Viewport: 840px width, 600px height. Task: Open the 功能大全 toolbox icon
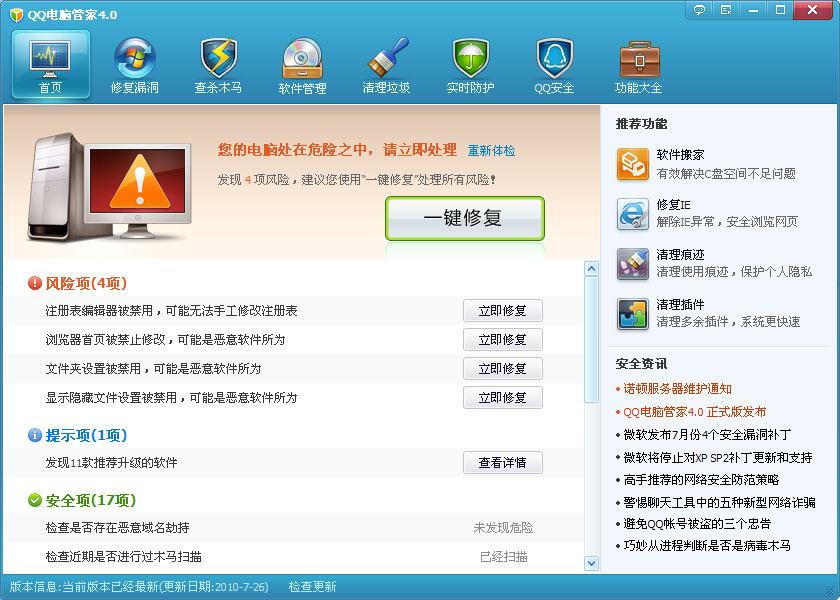point(639,58)
